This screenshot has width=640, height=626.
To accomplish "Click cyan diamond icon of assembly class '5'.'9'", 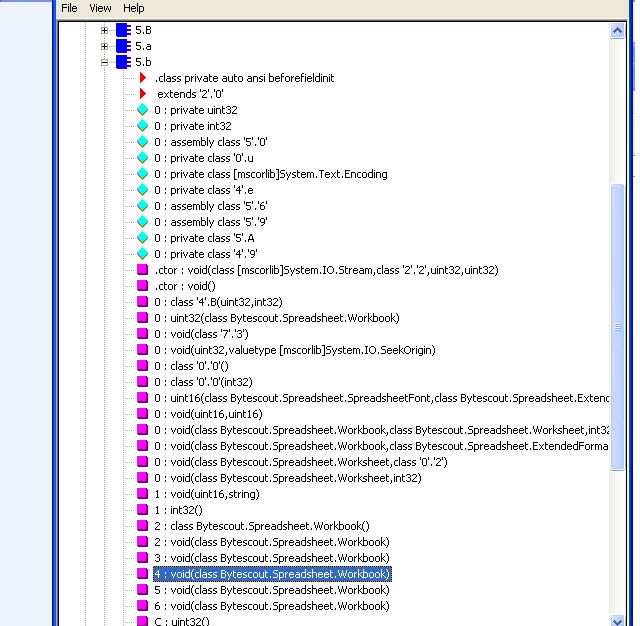I will click(x=142, y=222).
